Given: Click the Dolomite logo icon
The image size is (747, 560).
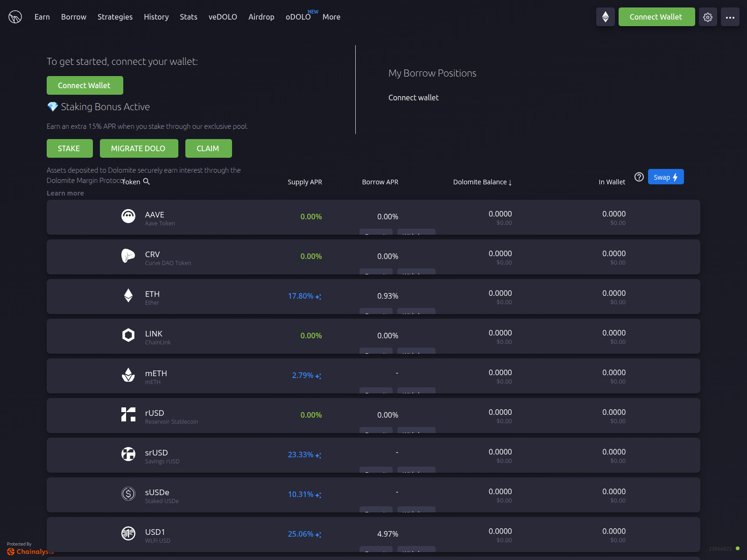Looking at the screenshot, I should pos(15,17).
